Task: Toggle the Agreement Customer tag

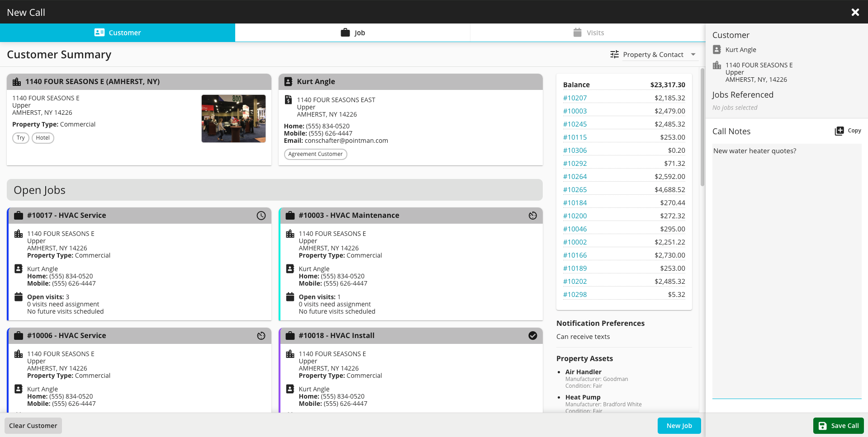Action: coord(315,154)
